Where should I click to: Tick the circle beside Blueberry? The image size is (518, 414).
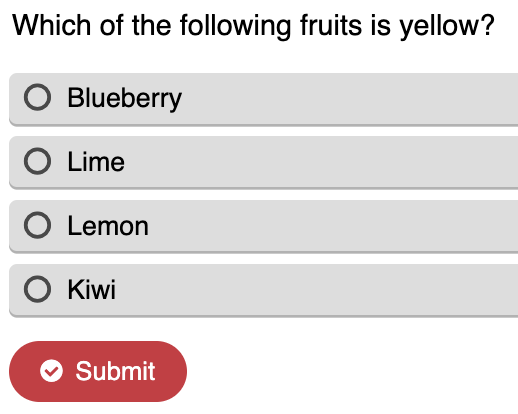(37, 97)
